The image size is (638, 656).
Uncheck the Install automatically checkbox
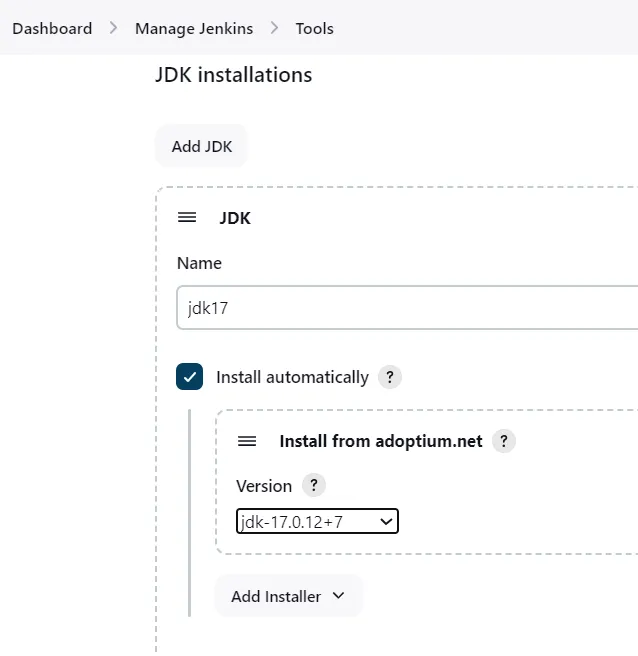190,377
